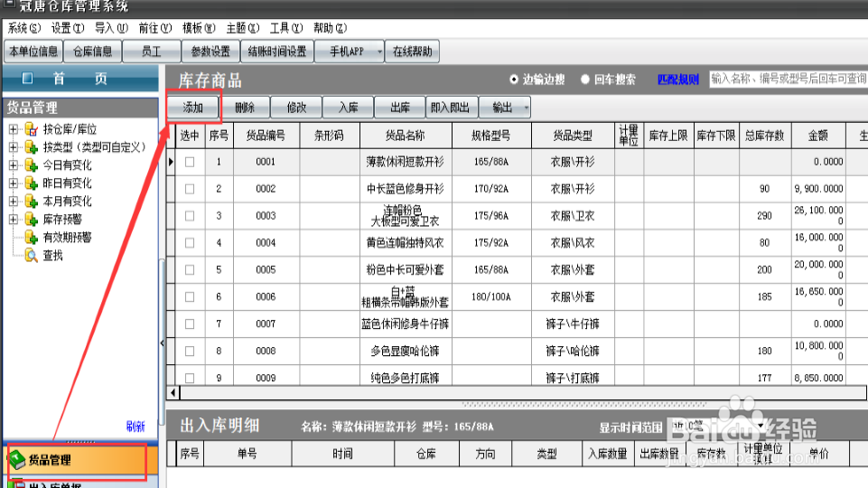Open the 模板 menu
Screen dimensions: 868x488
click(199, 28)
